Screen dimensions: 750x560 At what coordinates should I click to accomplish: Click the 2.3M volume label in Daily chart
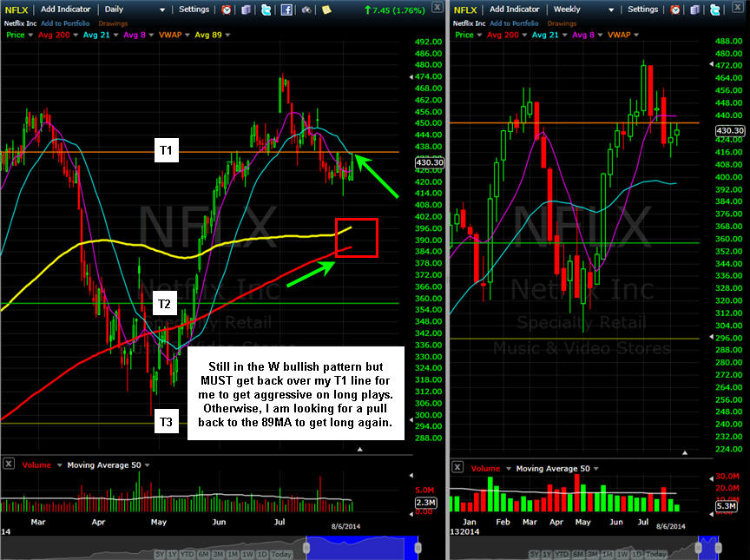click(425, 503)
